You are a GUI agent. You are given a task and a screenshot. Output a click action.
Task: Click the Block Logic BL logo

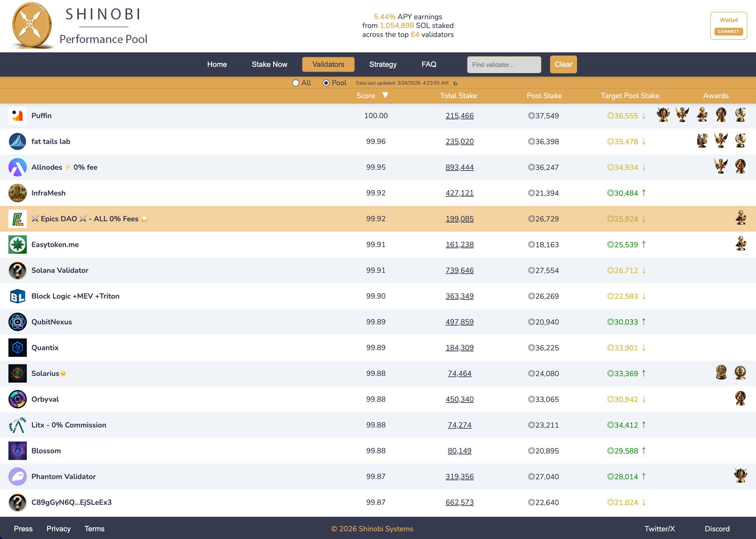[18, 296]
